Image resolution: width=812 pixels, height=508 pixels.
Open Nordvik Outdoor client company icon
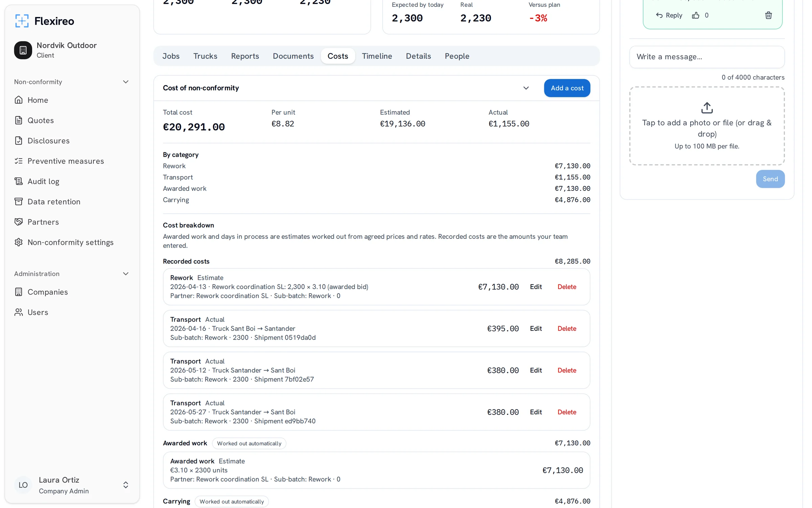point(23,50)
